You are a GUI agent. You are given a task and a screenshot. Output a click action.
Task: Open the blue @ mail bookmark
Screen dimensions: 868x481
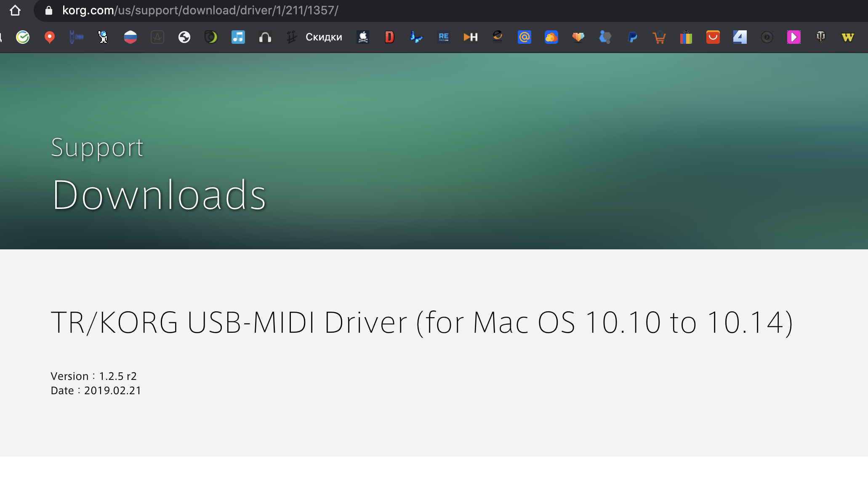[525, 37]
